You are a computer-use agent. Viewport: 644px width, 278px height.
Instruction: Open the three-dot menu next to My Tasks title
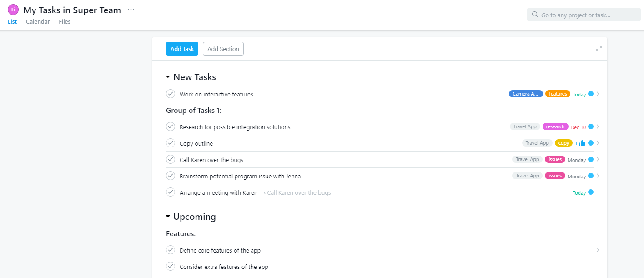pyautogui.click(x=131, y=10)
